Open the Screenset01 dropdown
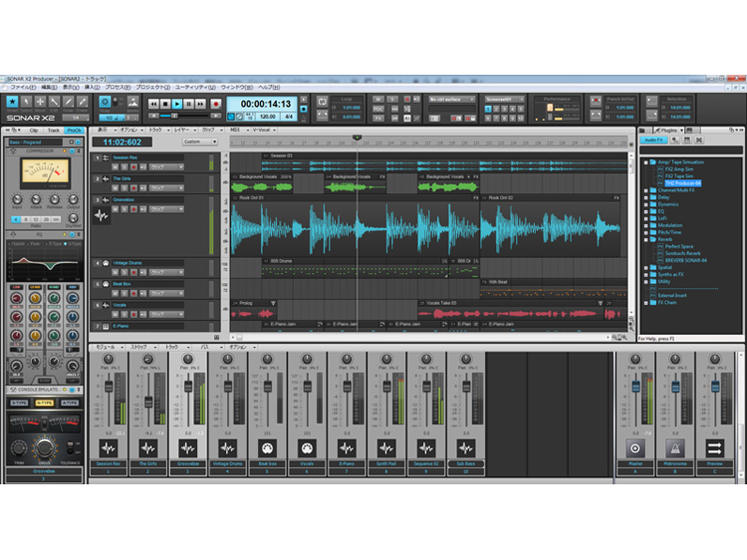The width and height of the screenshot is (747, 560). (x=505, y=99)
